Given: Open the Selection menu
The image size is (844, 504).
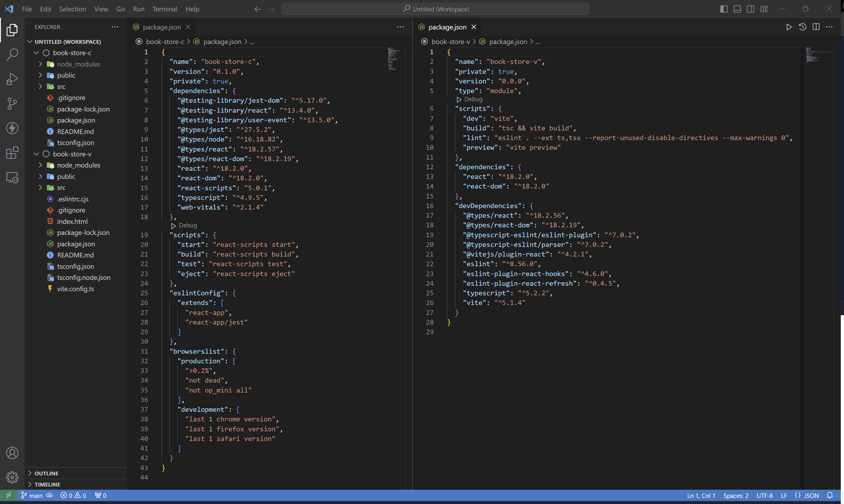Looking at the screenshot, I should (72, 9).
